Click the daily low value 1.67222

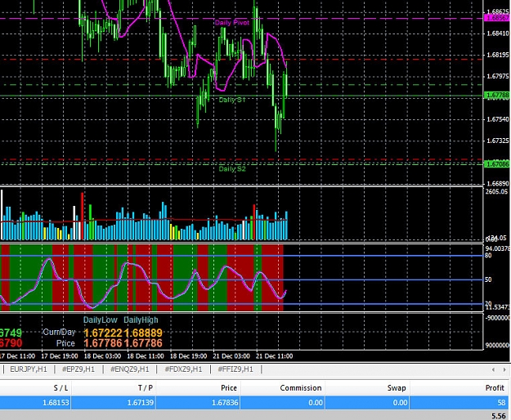click(103, 333)
